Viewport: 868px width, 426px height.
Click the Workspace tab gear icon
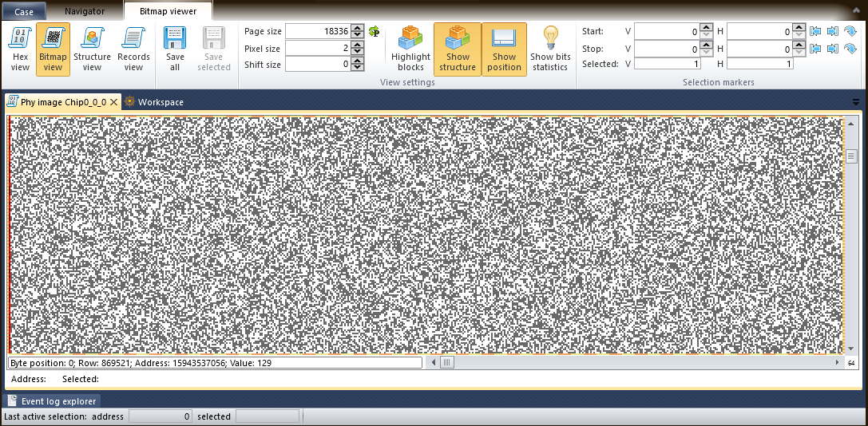click(x=129, y=102)
